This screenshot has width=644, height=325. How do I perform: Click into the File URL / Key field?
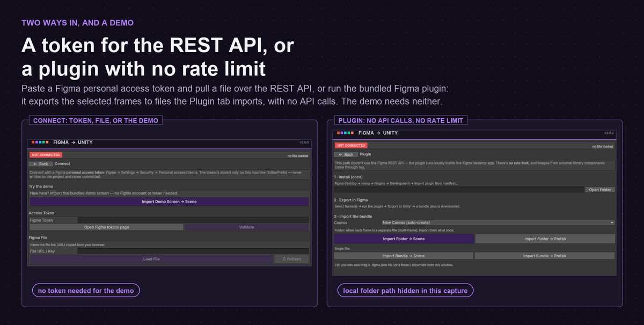(193, 251)
